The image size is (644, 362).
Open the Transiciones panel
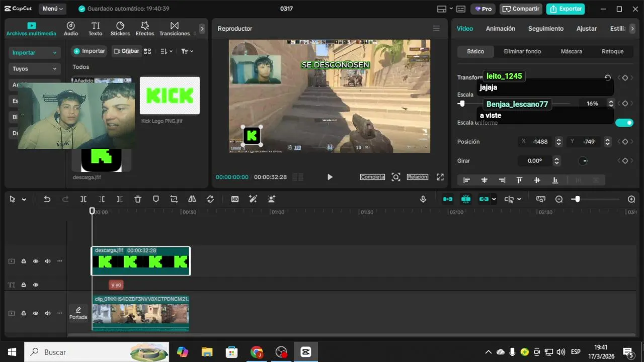pos(175,29)
